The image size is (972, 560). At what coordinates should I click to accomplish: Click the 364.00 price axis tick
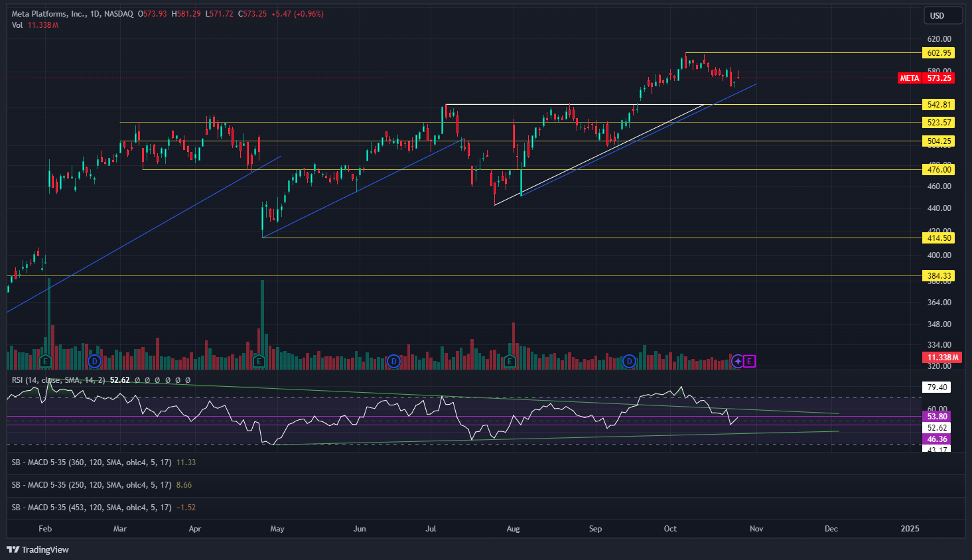[x=939, y=303]
